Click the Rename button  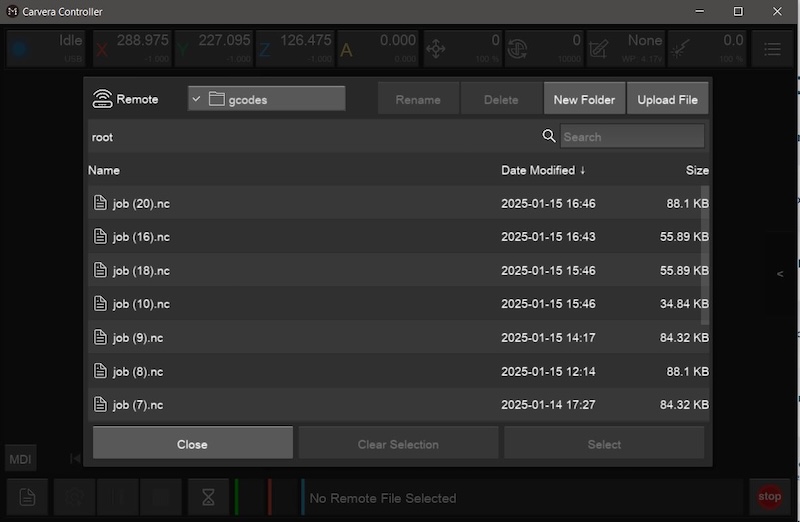[x=418, y=100]
